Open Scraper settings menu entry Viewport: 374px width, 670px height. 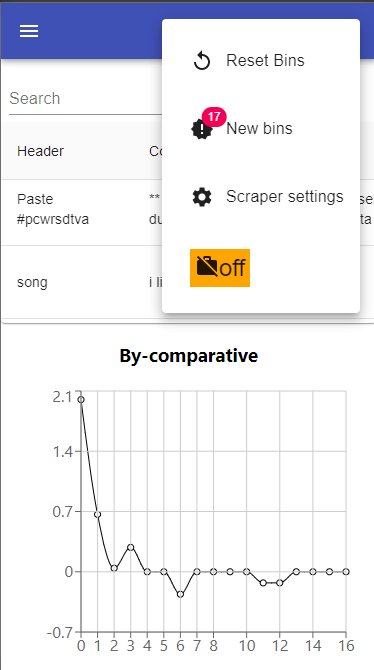click(x=261, y=197)
